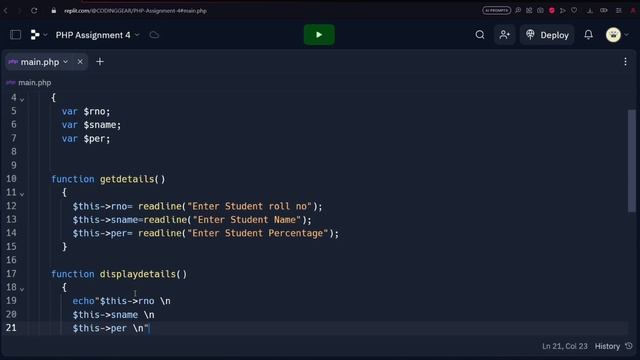Viewport: 640px width, 360px height.
Task: Click the find-in-page magnifier browser icon
Action: point(518,10)
